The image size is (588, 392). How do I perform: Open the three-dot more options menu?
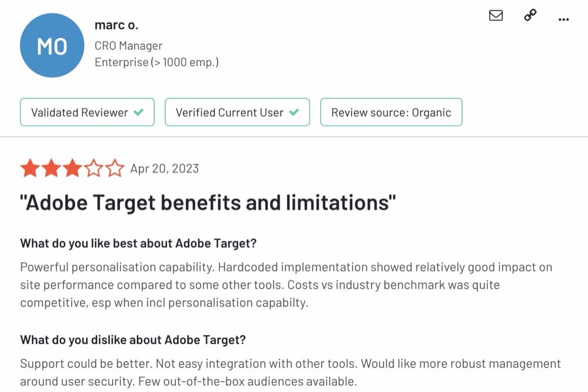(563, 19)
